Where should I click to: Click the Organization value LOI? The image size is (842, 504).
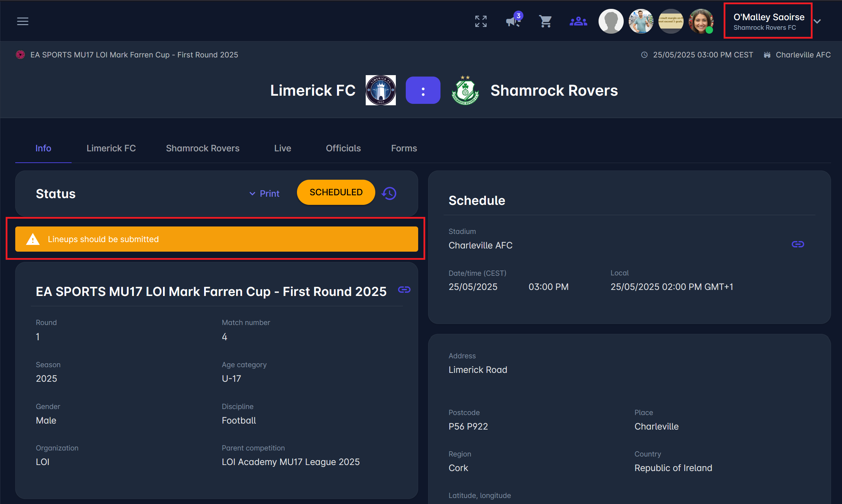(43, 462)
